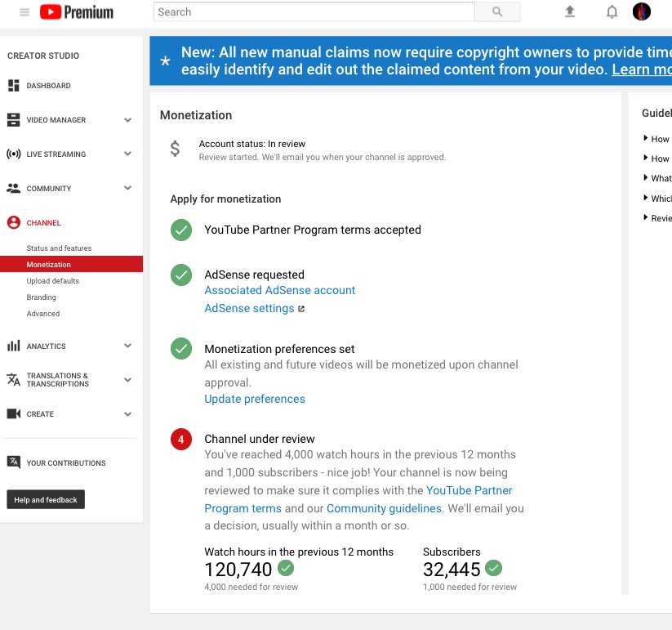The height and width of the screenshot is (630, 672).
Task: Click the red step 4 circle
Action: 181,439
